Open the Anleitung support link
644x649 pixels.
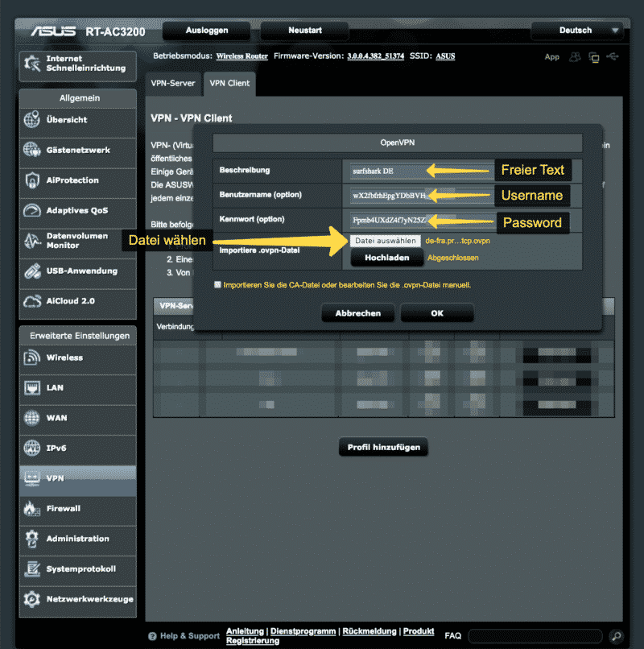pos(245,631)
